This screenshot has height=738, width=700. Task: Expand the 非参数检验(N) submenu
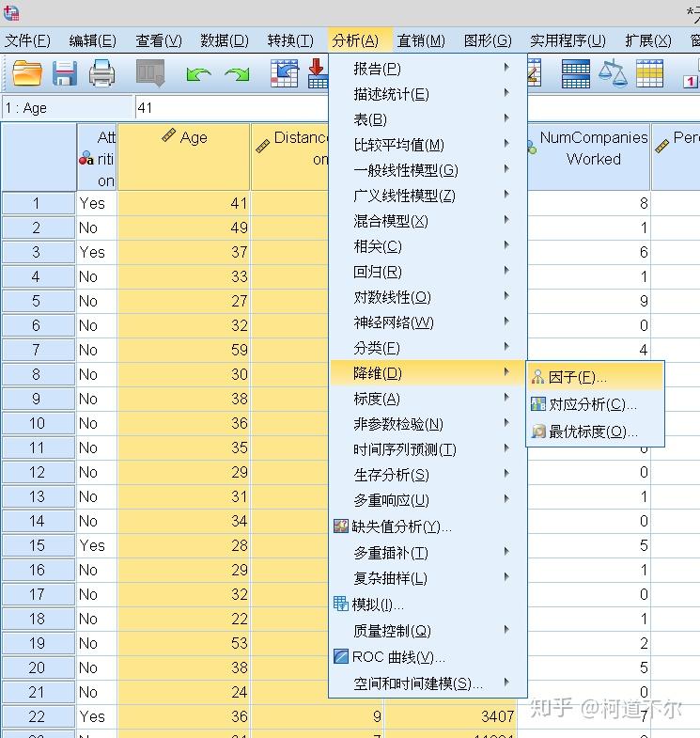tap(428, 425)
